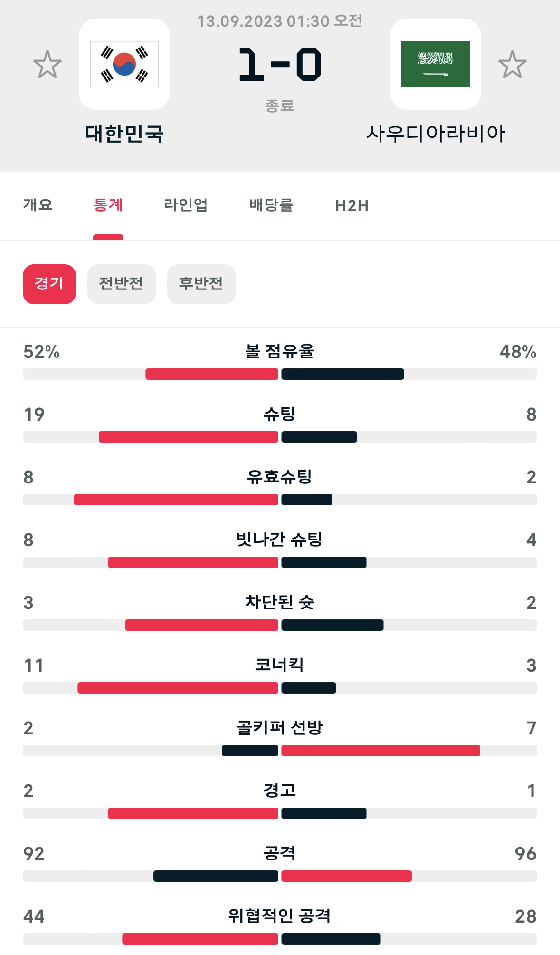Click the 슈팅 stat label
Screen dimensions: 560x955
pos(280,414)
